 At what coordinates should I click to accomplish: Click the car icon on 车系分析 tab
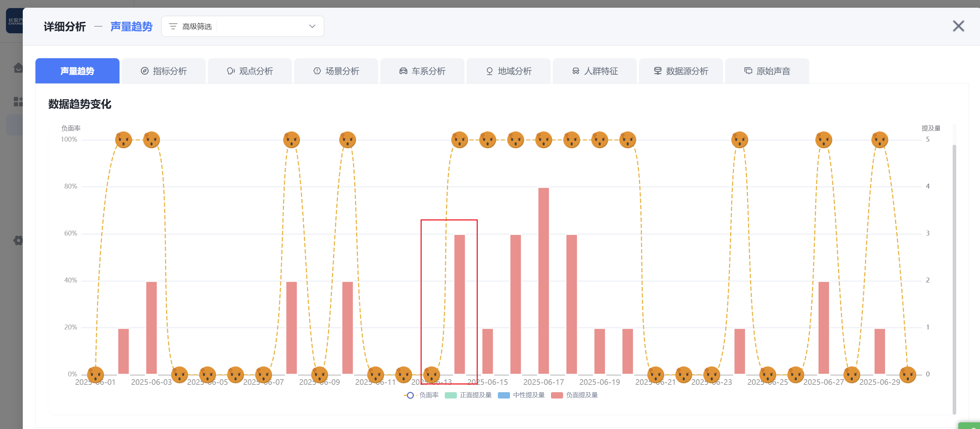coord(403,71)
